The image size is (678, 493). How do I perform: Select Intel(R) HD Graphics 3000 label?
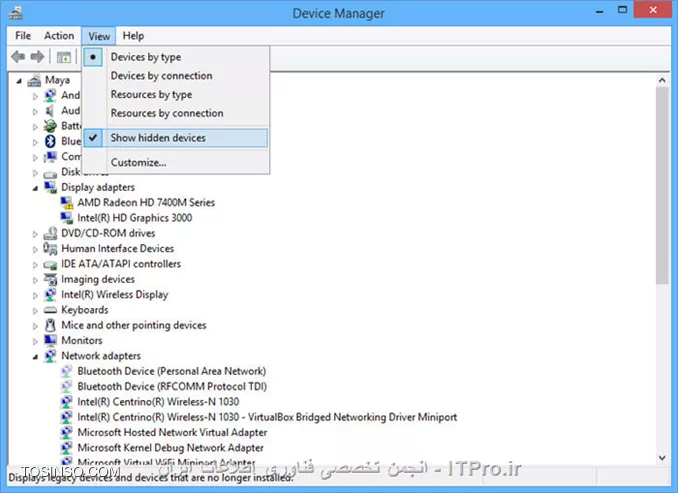(134, 218)
